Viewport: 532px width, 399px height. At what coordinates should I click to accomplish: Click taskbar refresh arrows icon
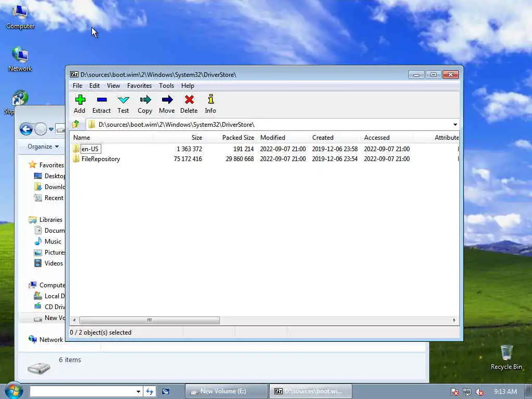click(150, 392)
